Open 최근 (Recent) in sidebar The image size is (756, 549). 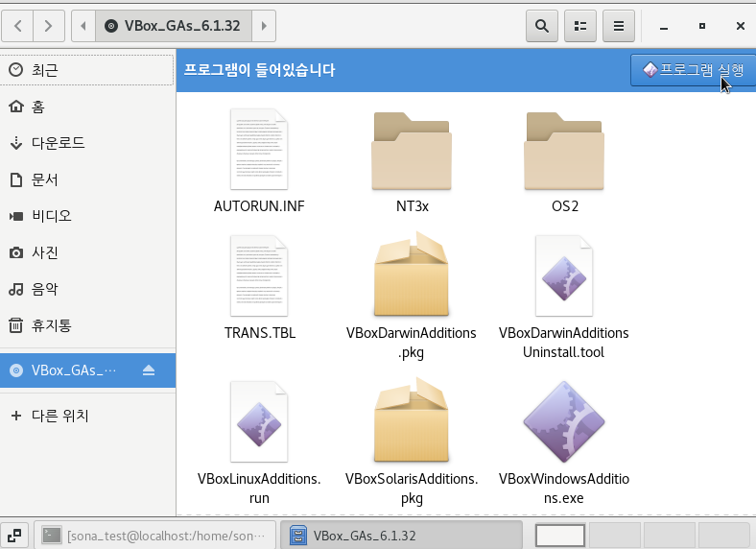point(87,70)
